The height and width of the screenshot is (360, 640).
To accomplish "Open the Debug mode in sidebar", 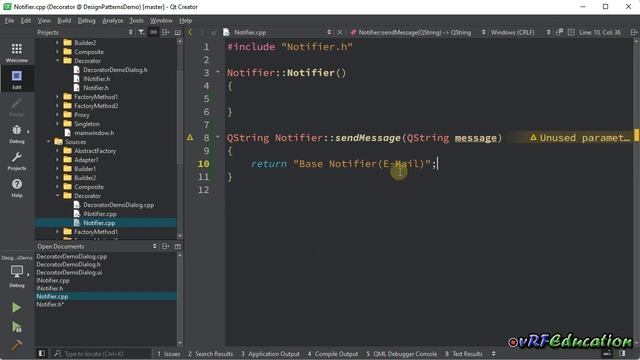I will (17, 134).
